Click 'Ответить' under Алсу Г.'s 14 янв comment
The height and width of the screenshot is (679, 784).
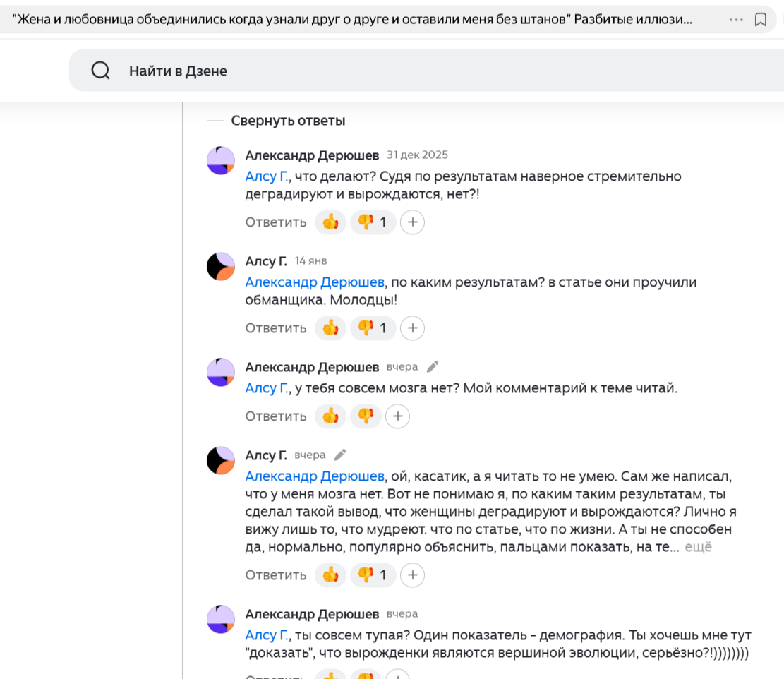(275, 328)
